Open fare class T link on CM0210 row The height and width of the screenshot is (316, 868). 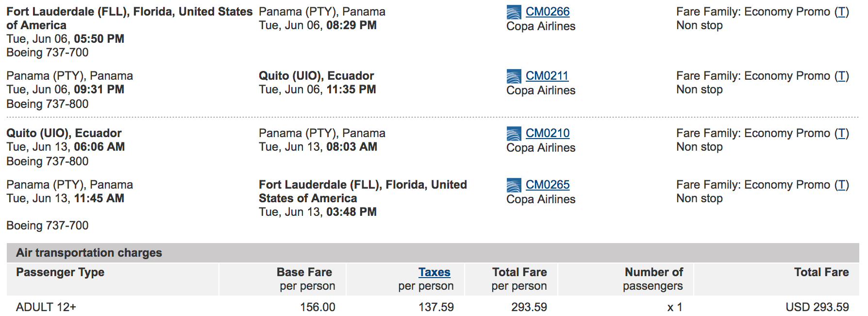(x=841, y=133)
